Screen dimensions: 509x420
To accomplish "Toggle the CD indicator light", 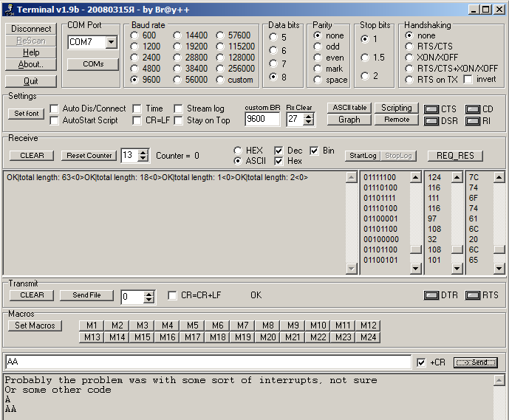I will pos(472,109).
